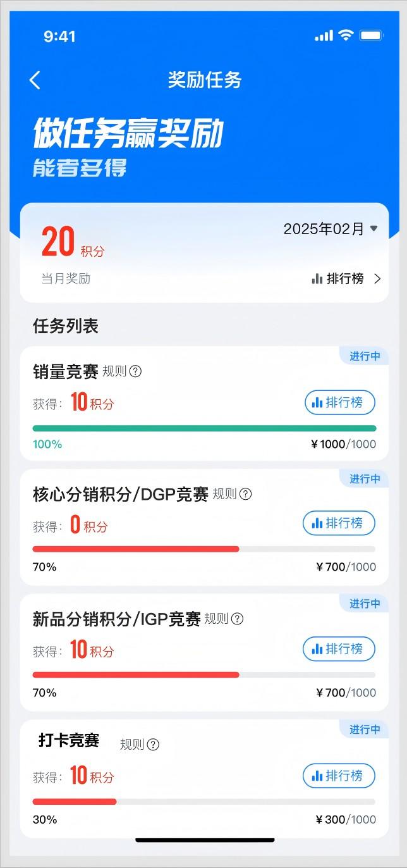This screenshot has width=407, height=868.
Task: Select the 进行中 status tag on 打卡竞赛
Action: click(x=365, y=729)
